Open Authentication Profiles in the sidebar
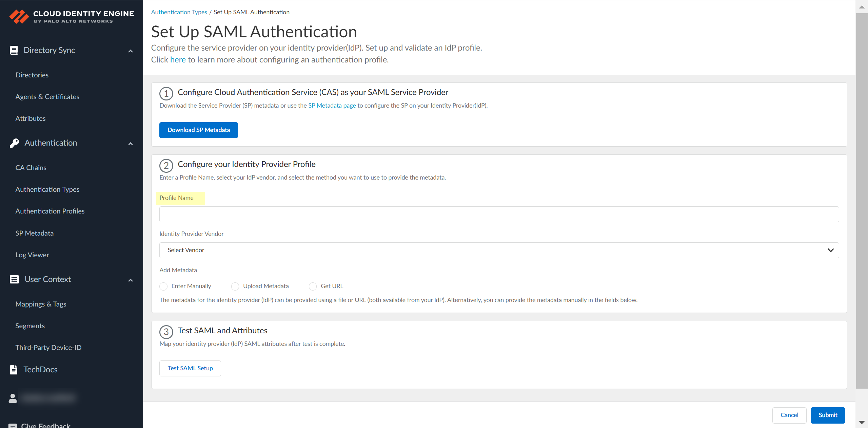The image size is (868, 428). [x=50, y=211]
